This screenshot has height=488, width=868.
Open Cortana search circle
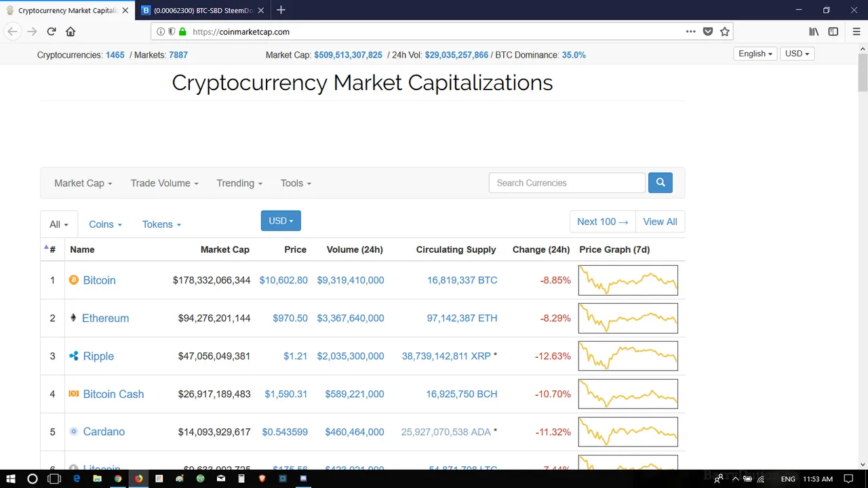pos(33,479)
